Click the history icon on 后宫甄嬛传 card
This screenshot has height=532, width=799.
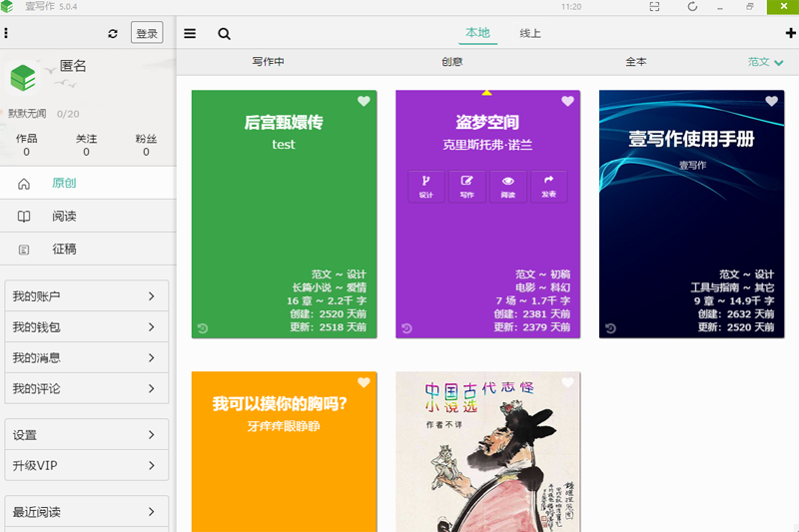203,328
